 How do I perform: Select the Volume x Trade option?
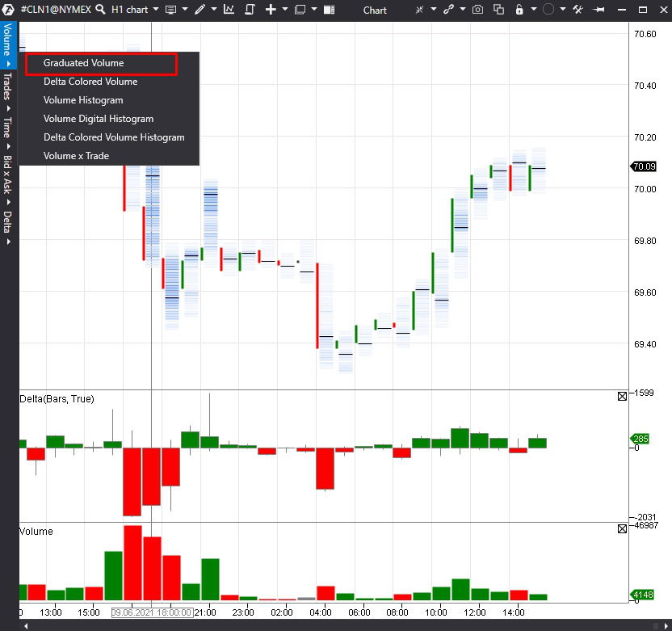pos(76,156)
